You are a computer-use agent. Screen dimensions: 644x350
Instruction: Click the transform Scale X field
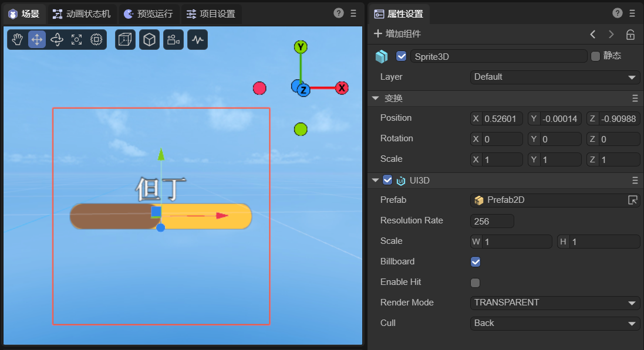coord(497,159)
